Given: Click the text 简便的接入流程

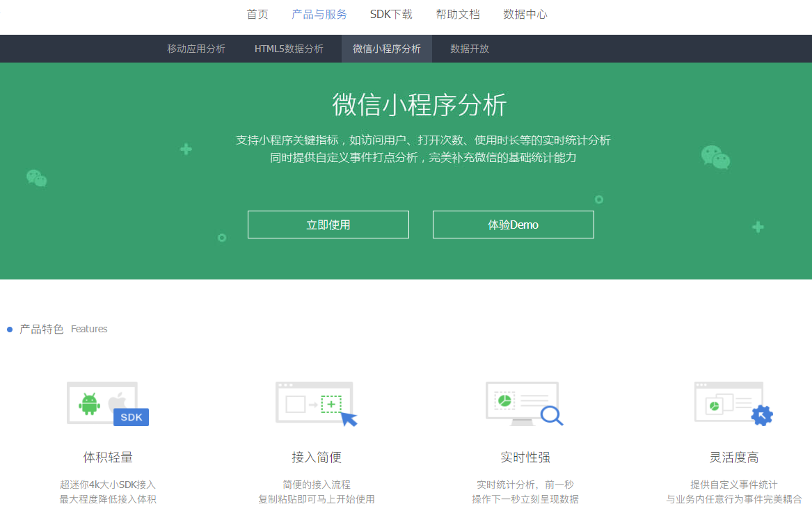Looking at the screenshot, I should [x=317, y=485].
